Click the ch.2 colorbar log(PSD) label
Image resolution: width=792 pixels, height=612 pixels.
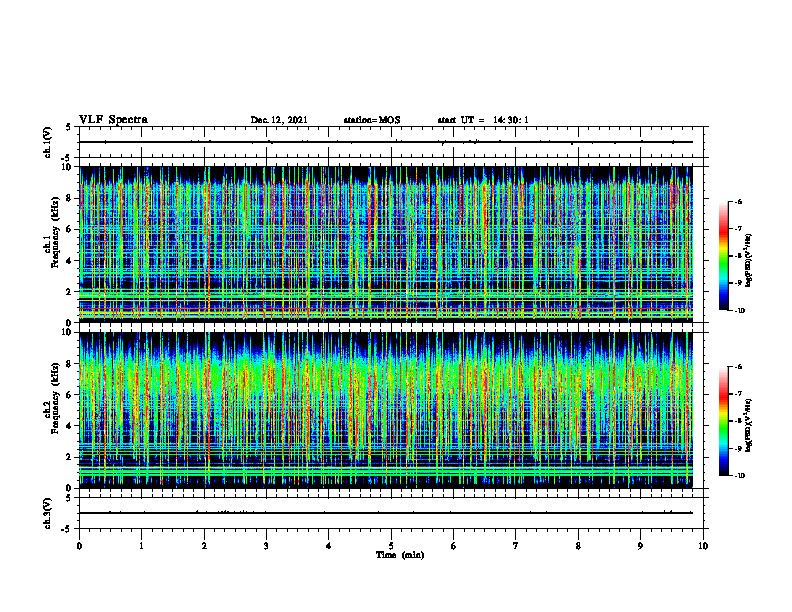click(749, 426)
